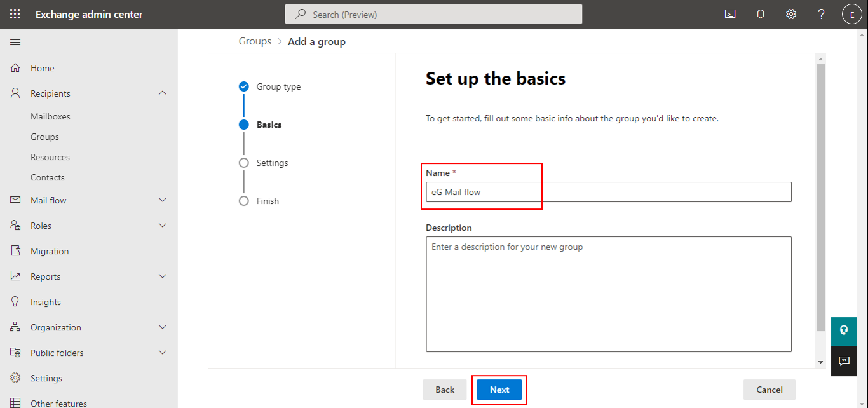Screen dimensions: 868x408
Task: Click the scrollbar up arrow
Action: pyautogui.click(x=820, y=59)
